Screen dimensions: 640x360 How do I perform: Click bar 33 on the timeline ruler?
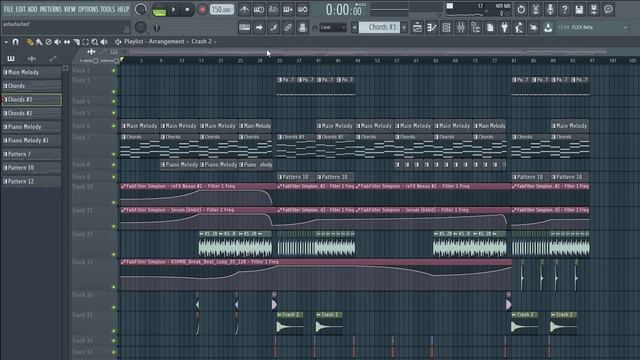(280, 60)
